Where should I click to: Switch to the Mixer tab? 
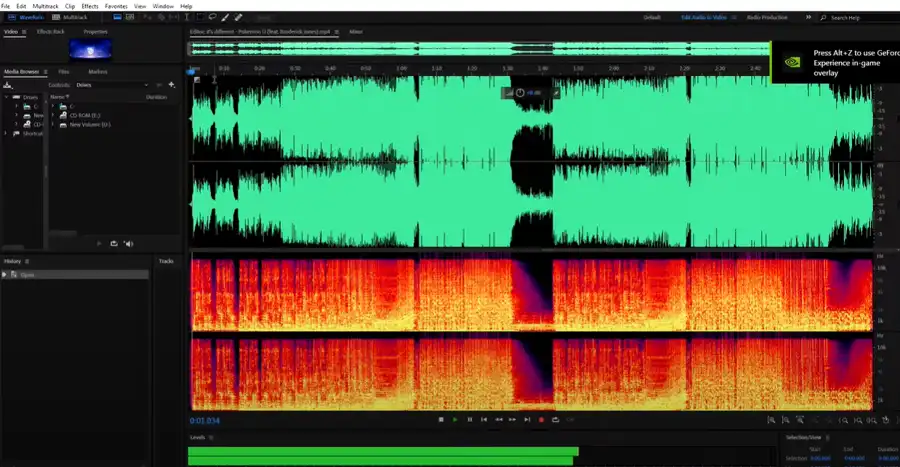pos(356,32)
